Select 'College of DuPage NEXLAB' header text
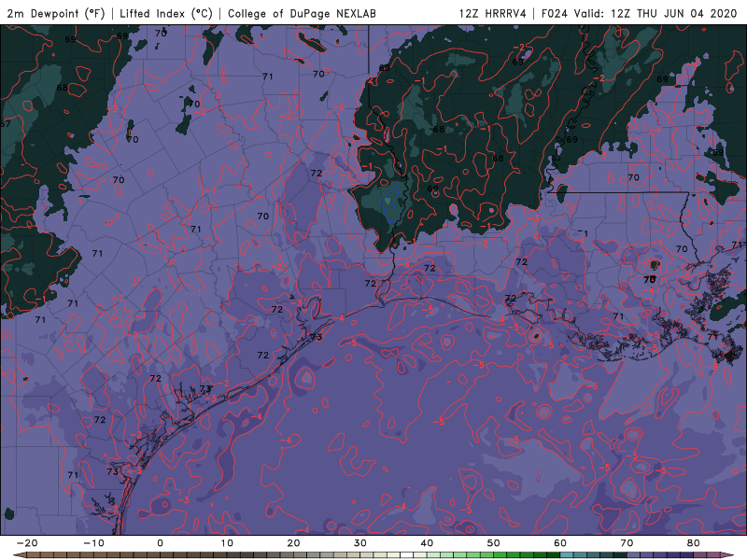Image resolution: width=747 pixels, height=560 pixels. click(302, 13)
